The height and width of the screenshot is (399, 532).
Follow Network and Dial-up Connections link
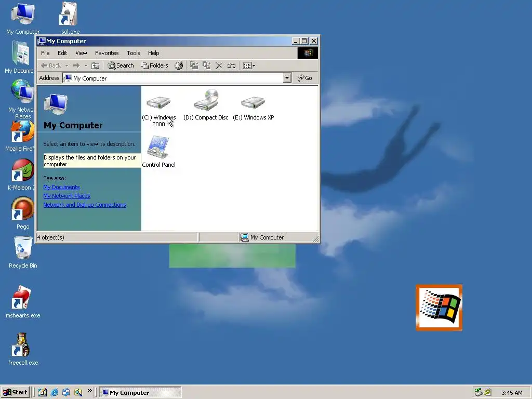tap(85, 205)
